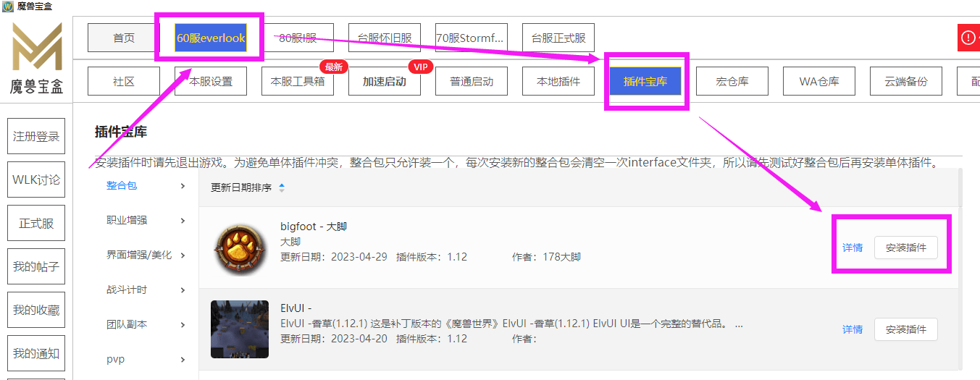Click 加速启动 VIP launch button
The height and width of the screenshot is (380, 980).
(x=385, y=81)
